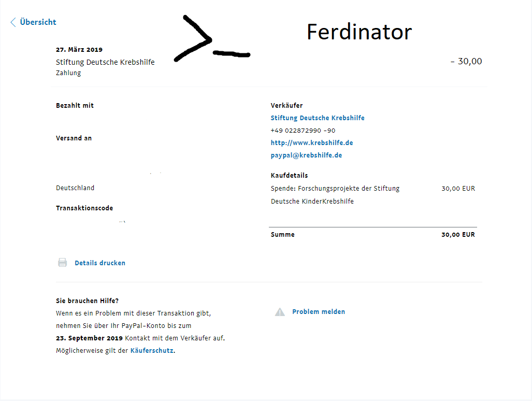
Task: Open the Käuferschutz link
Action: tap(152, 350)
